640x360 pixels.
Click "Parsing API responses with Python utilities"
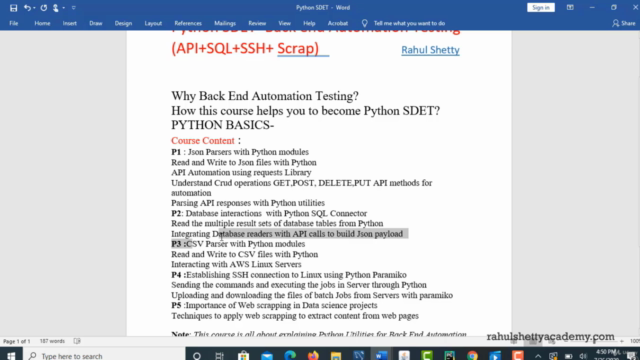(248, 203)
